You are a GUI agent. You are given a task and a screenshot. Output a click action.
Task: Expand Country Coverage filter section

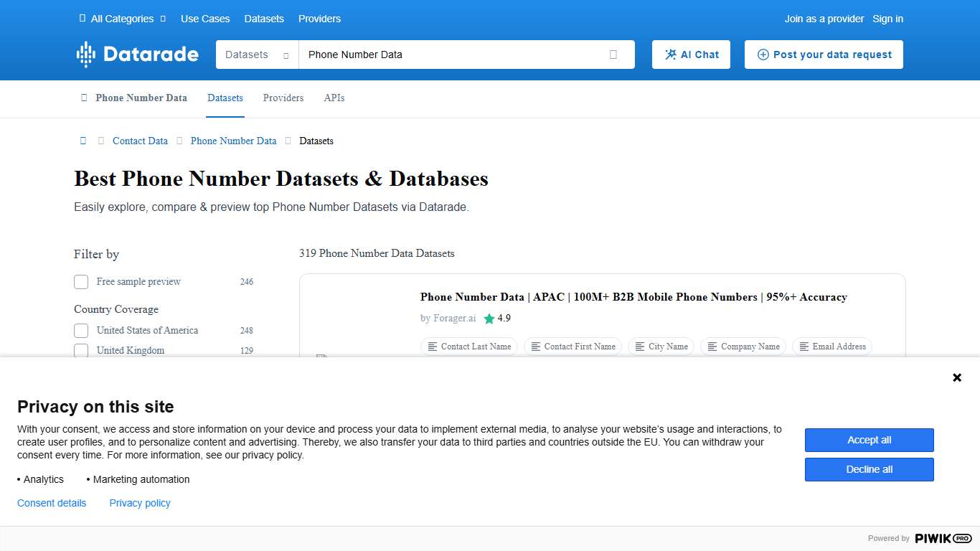point(116,309)
